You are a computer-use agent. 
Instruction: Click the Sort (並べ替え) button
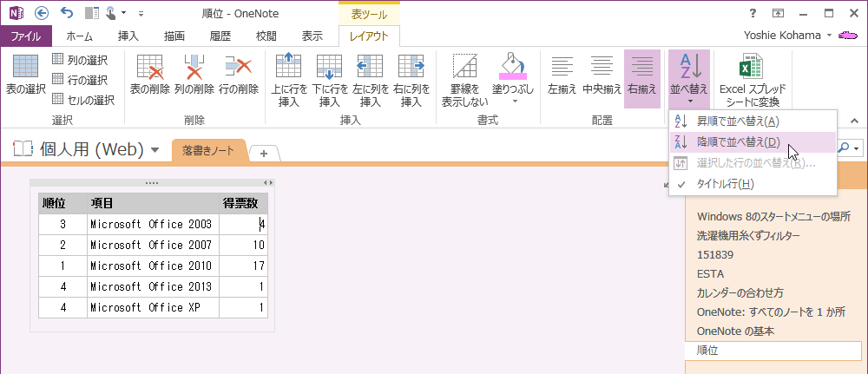[689, 79]
